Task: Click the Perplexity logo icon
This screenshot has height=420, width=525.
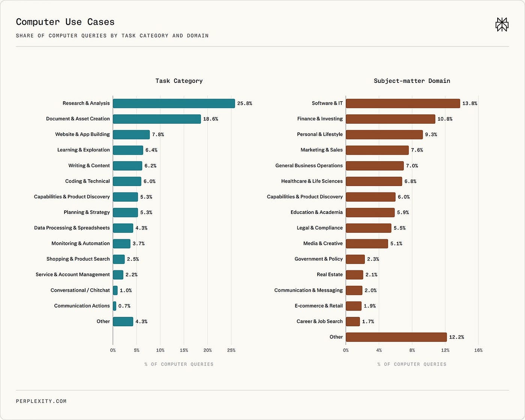Action: click(502, 24)
